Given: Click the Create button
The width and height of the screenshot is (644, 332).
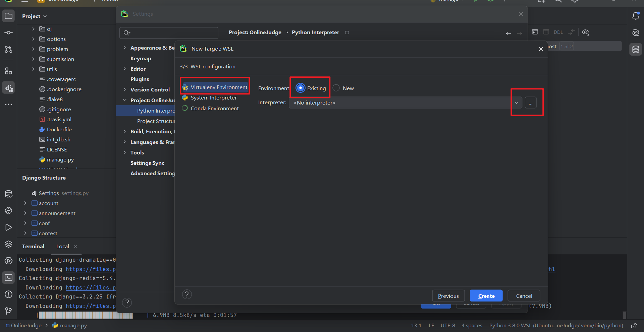Looking at the screenshot, I should (486, 296).
